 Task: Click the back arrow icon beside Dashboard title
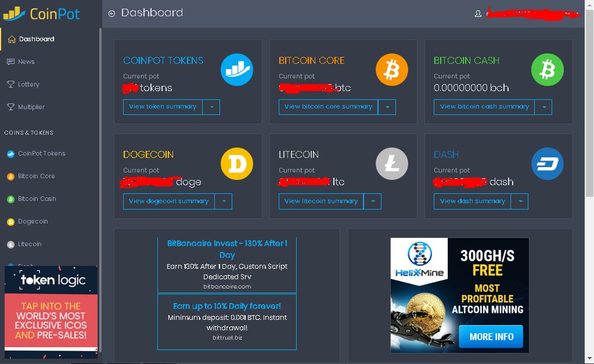(111, 13)
